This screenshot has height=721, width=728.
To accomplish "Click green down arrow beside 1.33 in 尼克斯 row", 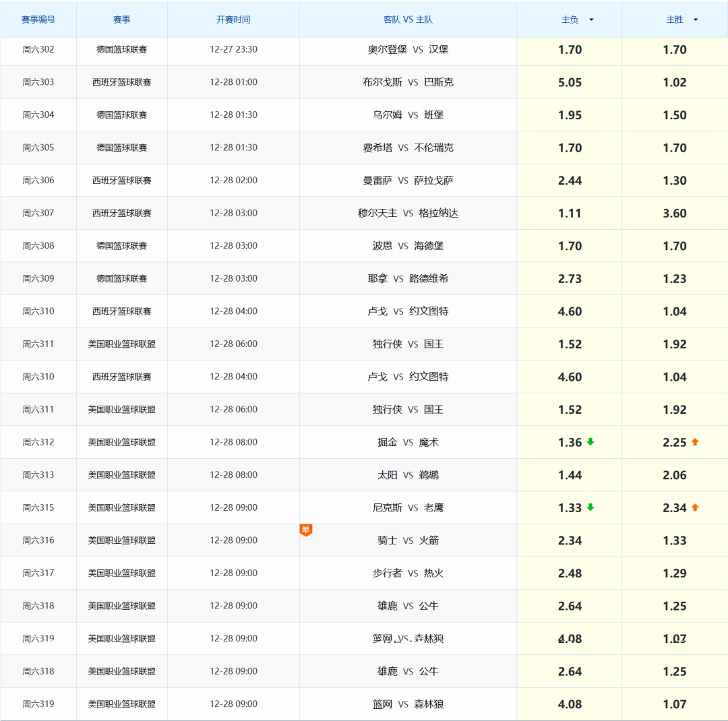I will 590,507.
